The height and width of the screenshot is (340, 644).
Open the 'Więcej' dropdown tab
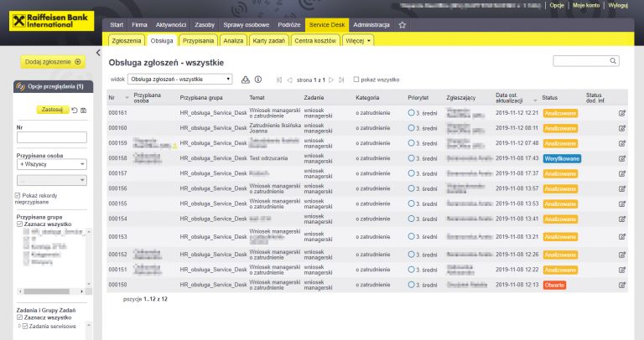(358, 40)
